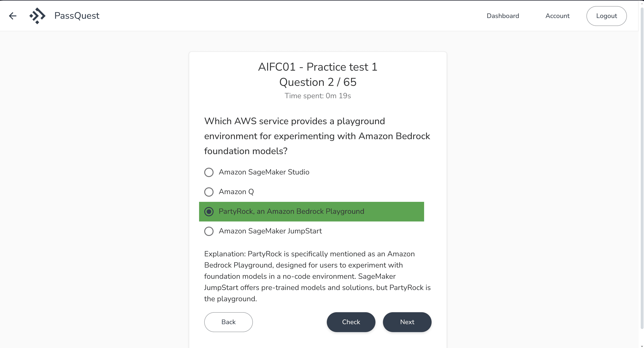644x348 pixels.
Task: Click the Amazon SageMaker Studio label text
Action: pos(264,172)
